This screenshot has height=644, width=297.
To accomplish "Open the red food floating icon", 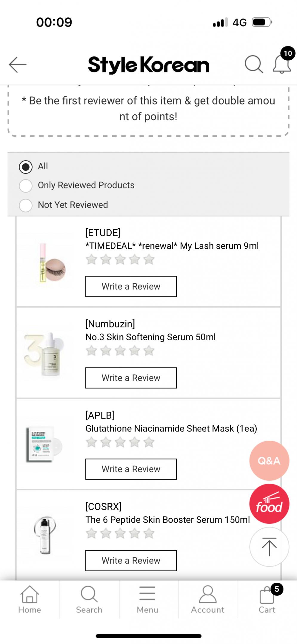I will click(269, 504).
